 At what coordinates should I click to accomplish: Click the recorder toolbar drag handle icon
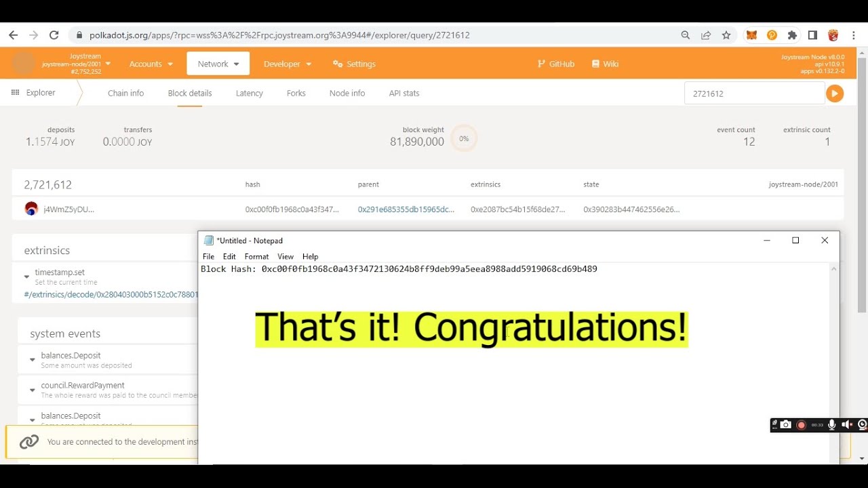774,425
